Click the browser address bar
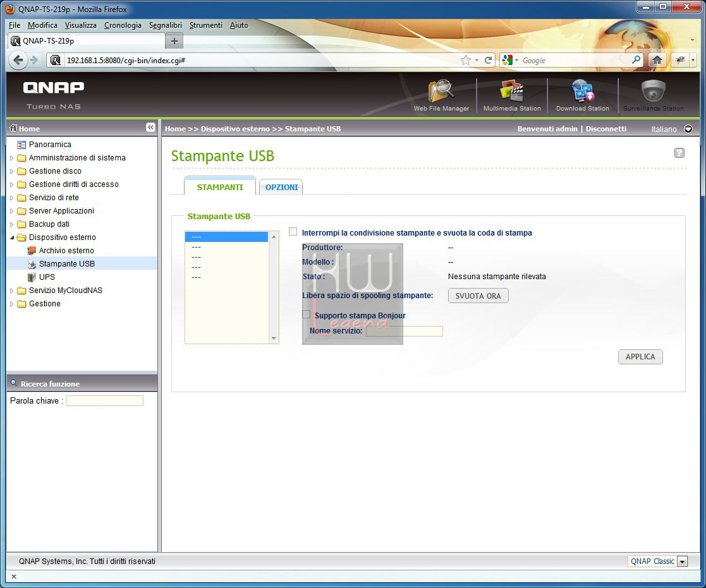The height and width of the screenshot is (588, 706). point(261,60)
